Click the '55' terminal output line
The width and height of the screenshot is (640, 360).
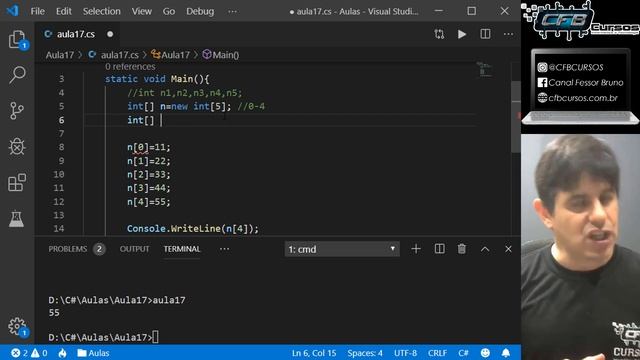coord(54,313)
